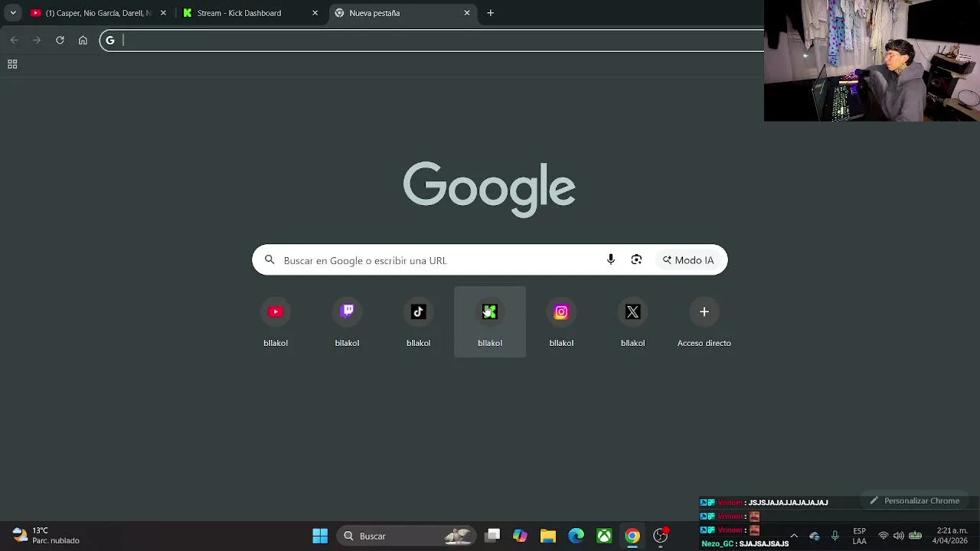The width and height of the screenshot is (980, 551).
Task: Click the Chrome icon on the taskbar
Action: pos(632,536)
